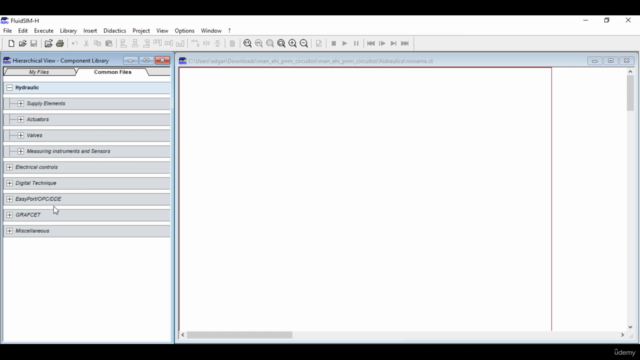640x360 pixels.
Task: Align objects top toolbar icon
Action: coord(157,43)
